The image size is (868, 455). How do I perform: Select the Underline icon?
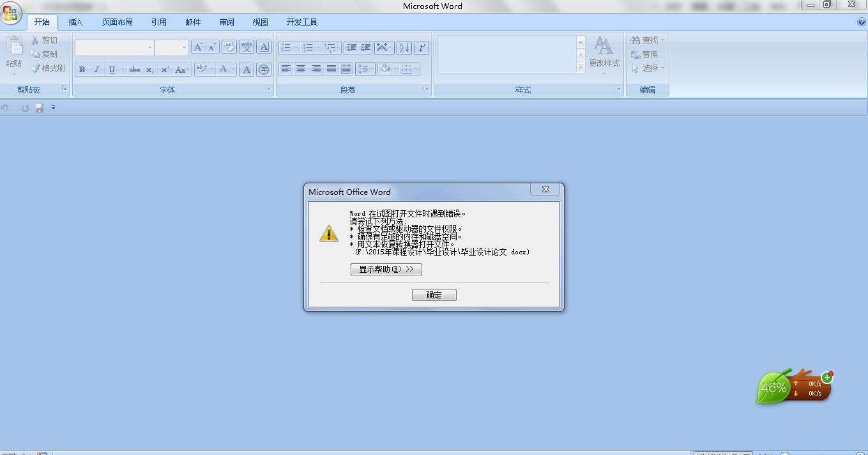click(111, 69)
